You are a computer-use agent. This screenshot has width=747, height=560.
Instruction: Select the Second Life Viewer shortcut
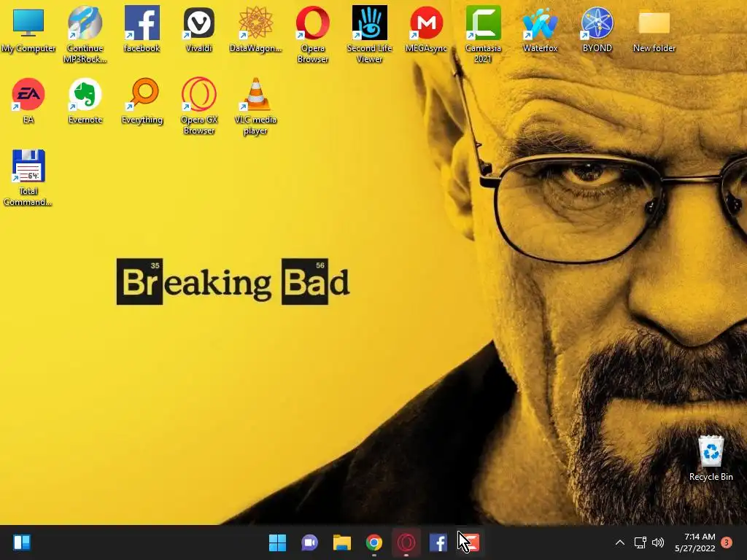369,34
